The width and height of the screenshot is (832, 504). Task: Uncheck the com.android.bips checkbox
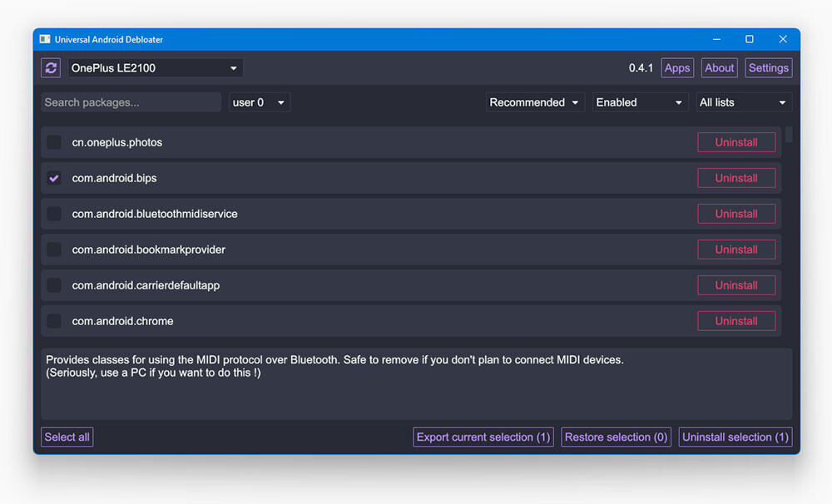click(54, 178)
